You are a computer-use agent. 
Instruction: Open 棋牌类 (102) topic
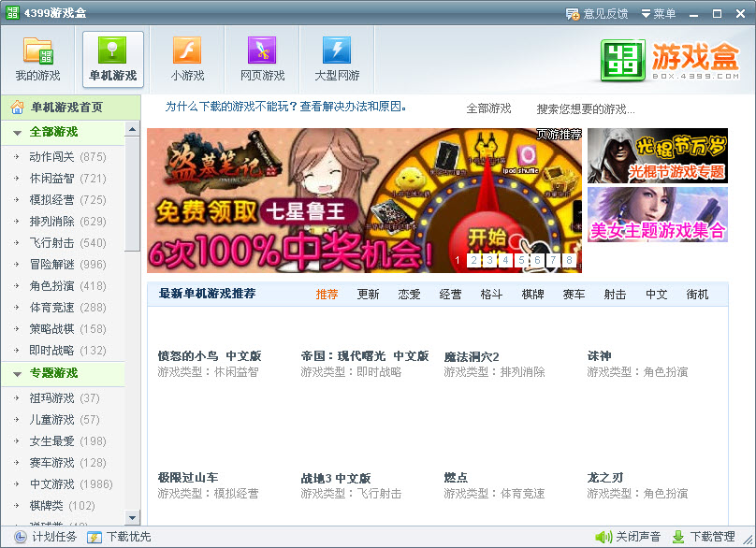coord(62,506)
